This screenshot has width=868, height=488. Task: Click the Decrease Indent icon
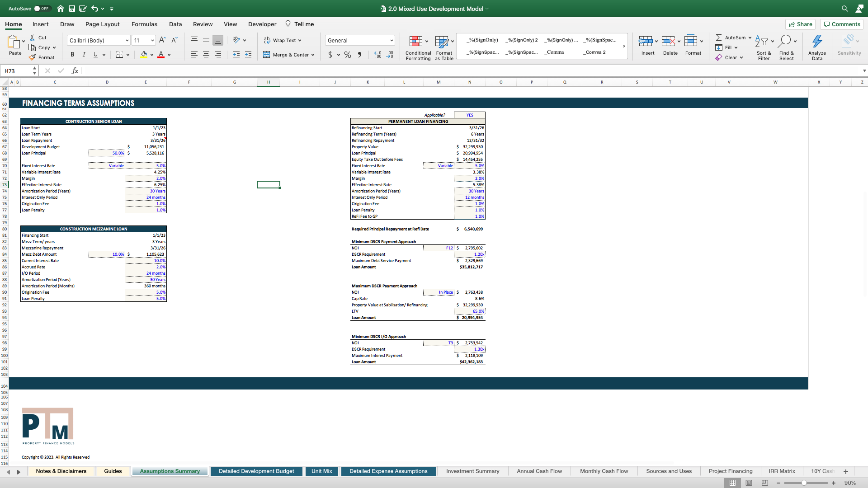(x=236, y=55)
